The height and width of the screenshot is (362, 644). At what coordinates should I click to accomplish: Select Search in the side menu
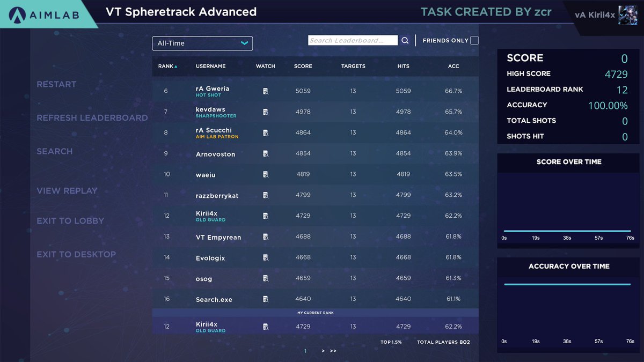[x=54, y=151]
